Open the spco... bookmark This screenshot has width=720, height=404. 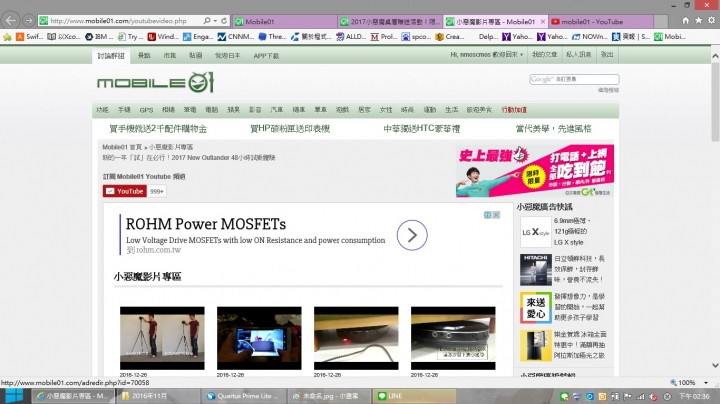coord(416,37)
